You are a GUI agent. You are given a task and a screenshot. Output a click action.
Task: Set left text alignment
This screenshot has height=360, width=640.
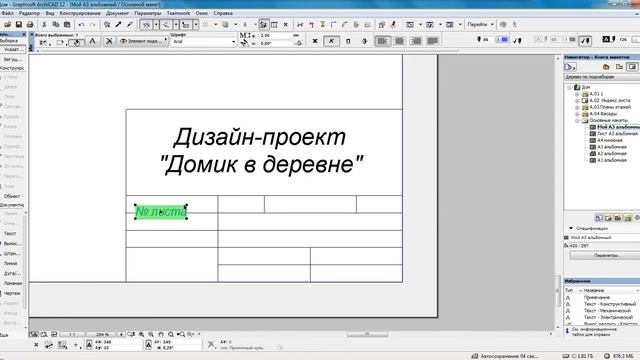(x=383, y=41)
